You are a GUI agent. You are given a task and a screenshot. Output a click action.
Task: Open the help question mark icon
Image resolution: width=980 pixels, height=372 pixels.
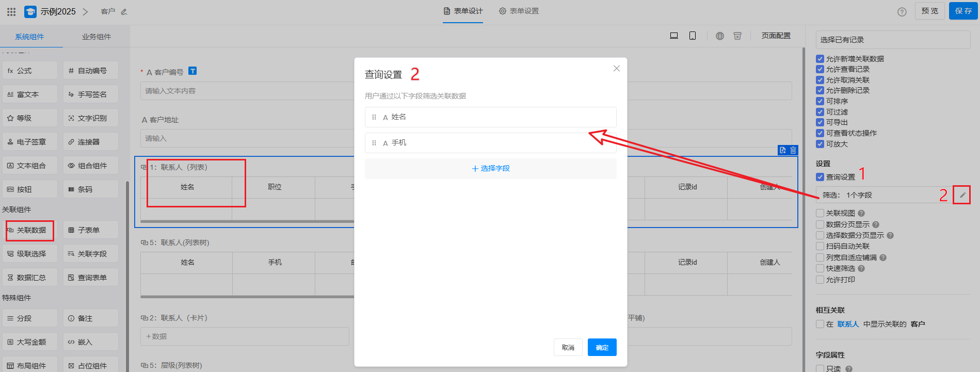click(x=902, y=12)
